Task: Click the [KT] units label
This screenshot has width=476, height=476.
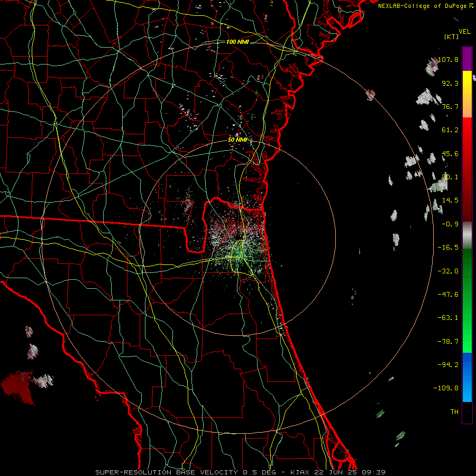Action: tap(452, 36)
